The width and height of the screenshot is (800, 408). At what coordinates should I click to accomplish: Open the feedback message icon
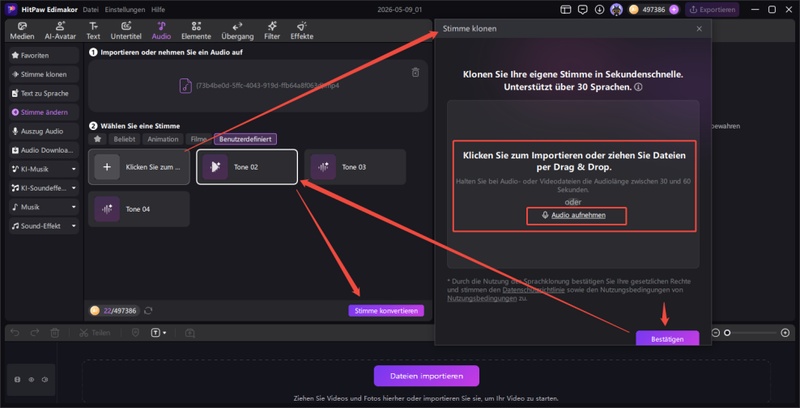pos(582,10)
